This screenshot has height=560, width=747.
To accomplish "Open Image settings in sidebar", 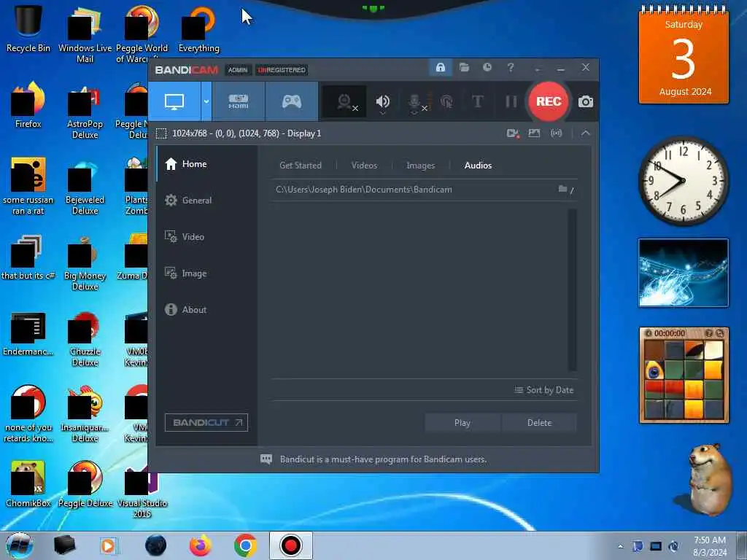I will tap(206, 273).
